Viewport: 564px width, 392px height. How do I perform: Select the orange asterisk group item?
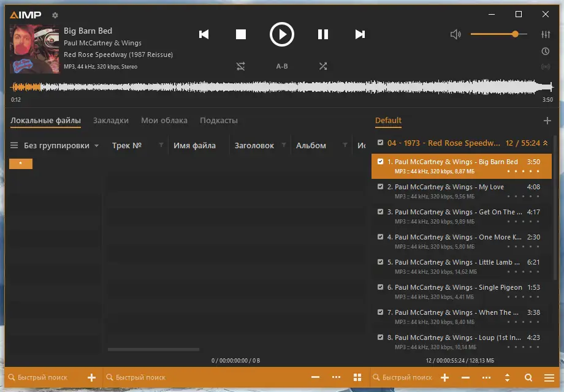tap(20, 164)
